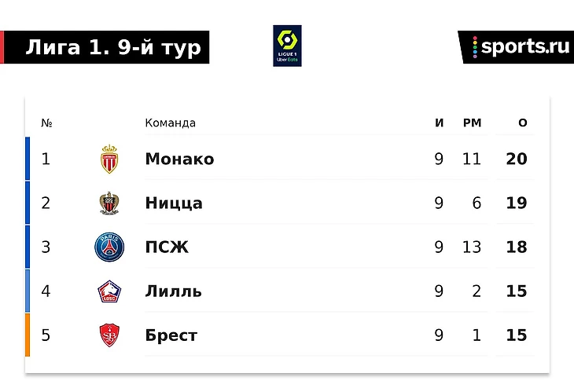Open the Монако team link
The image size is (574, 392).
click(179, 159)
